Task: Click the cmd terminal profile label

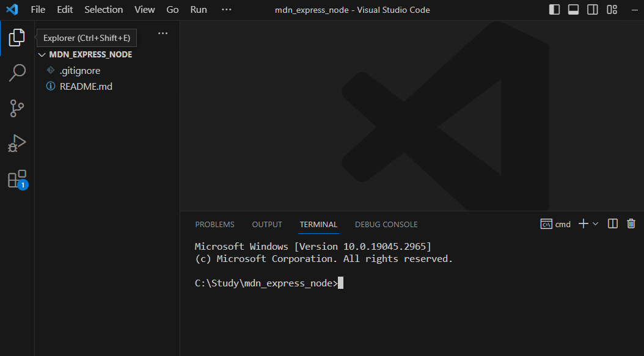Action: pyautogui.click(x=555, y=224)
